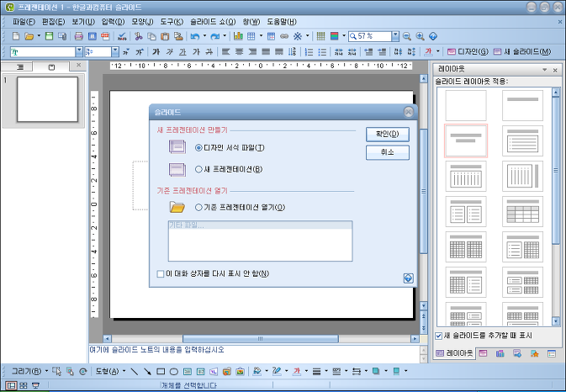
Task: Open the font name dropdown
Action: point(79,52)
